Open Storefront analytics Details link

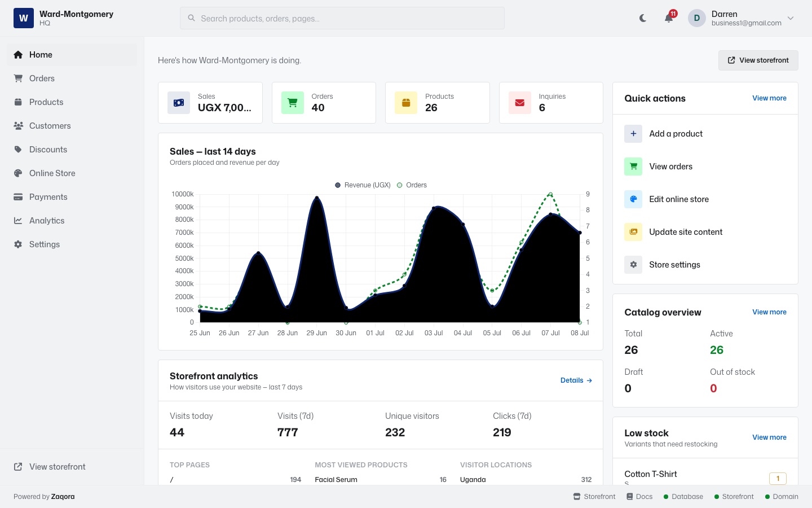pos(576,380)
